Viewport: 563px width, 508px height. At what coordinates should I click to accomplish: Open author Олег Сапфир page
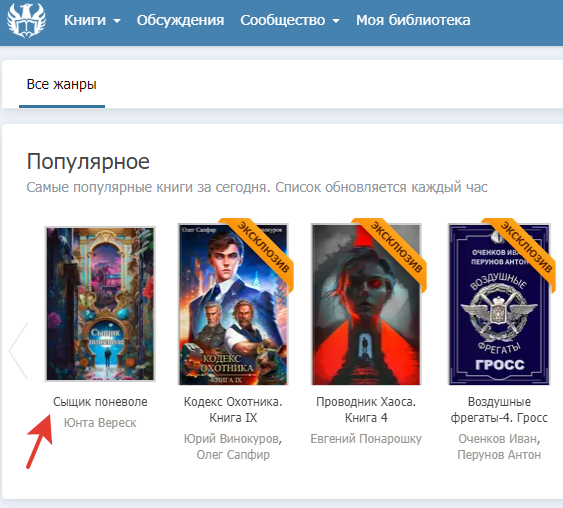233,455
